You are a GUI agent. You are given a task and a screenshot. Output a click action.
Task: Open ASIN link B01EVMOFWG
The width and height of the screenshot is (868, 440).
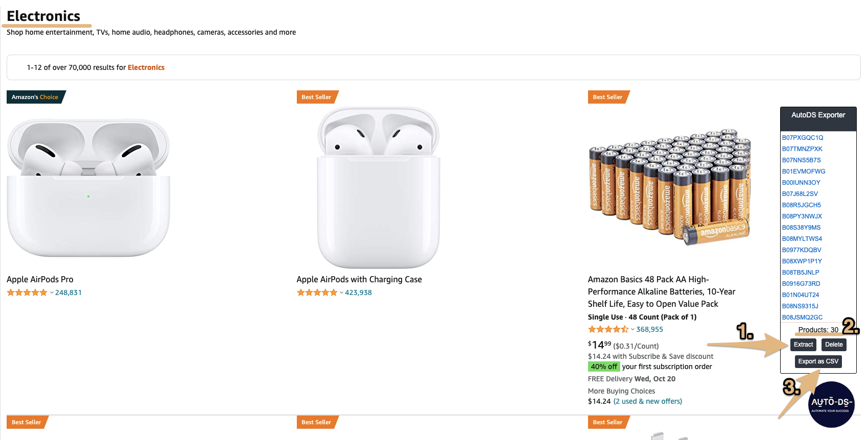coord(804,172)
